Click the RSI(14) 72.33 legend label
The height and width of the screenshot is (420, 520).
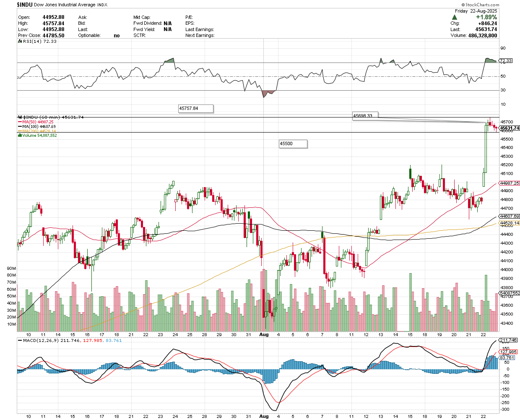[x=39, y=41]
